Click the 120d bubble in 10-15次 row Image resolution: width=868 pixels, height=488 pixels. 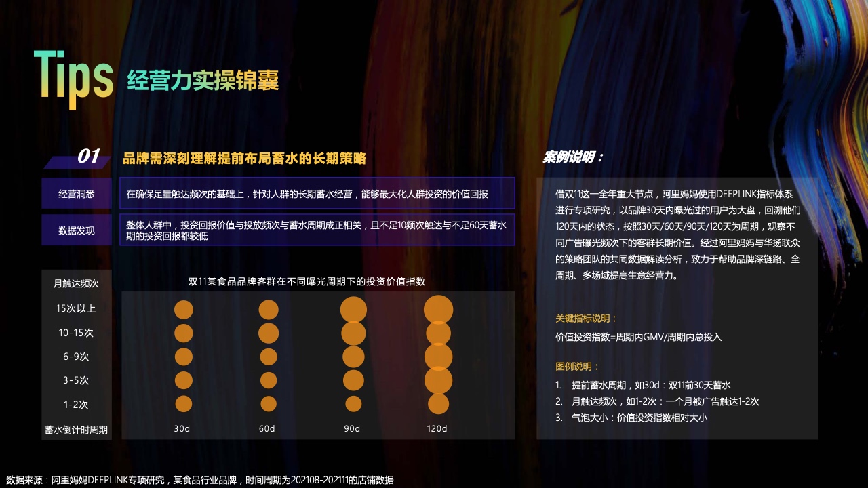click(438, 333)
